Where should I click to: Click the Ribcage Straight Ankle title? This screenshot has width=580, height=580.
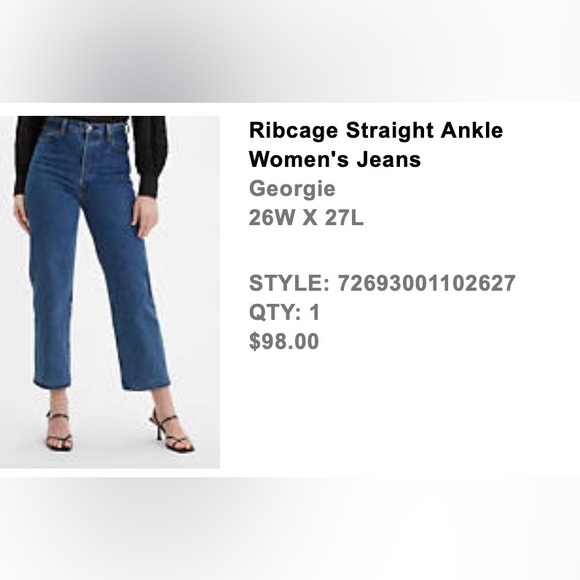coord(376,130)
